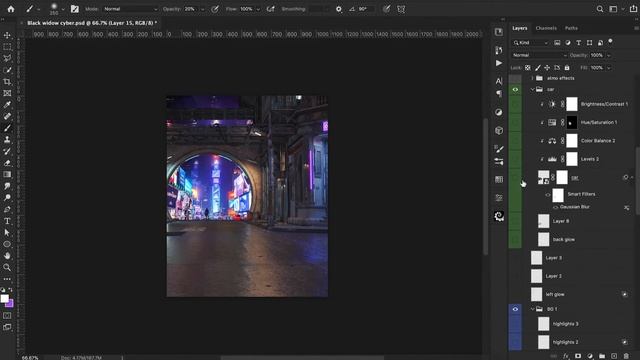
Task: Switch to the Layers tab
Action: 520,28
